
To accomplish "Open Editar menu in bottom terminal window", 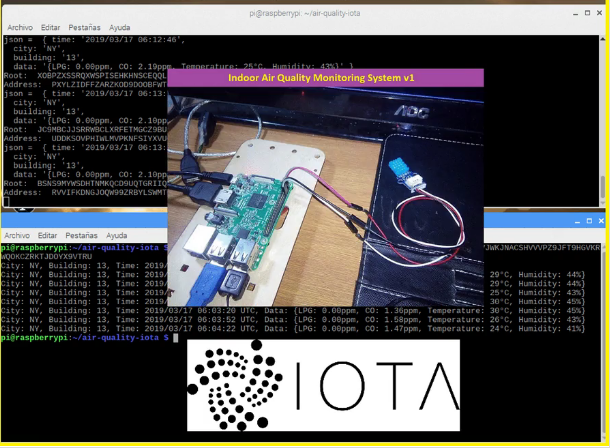I will [x=48, y=235].
